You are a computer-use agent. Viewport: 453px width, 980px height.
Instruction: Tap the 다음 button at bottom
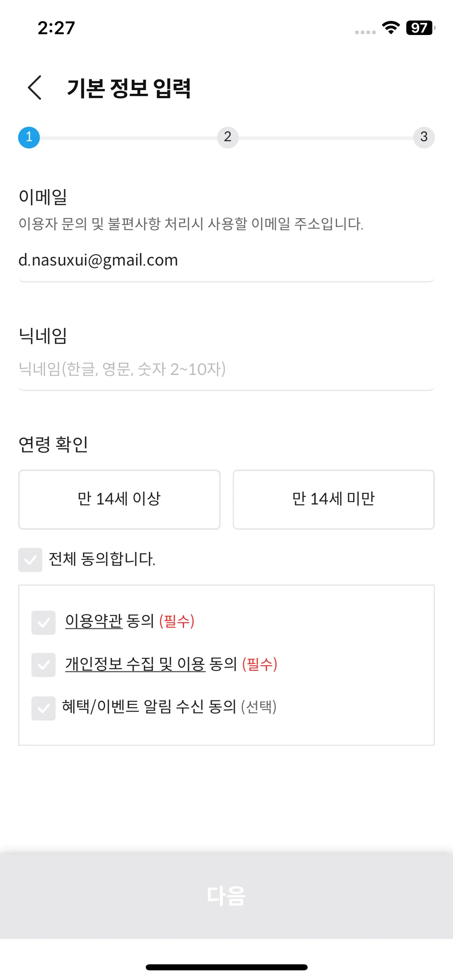tap(226, 896)
